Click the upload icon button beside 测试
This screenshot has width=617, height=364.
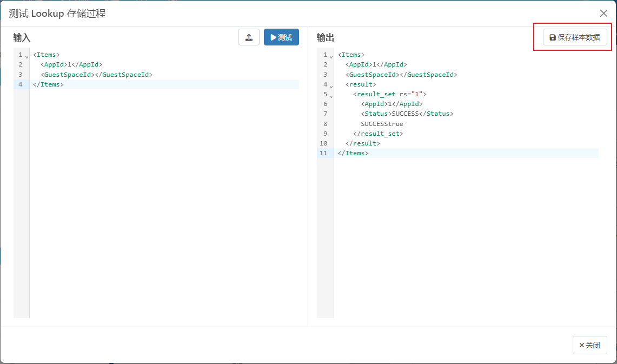pyautogui.click(x=249, y=37)
